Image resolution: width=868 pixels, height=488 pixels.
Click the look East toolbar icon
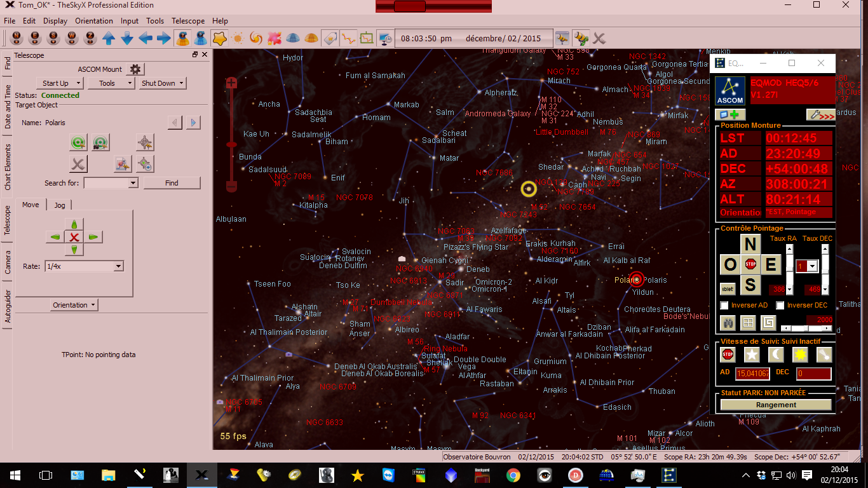pos(35,38)
